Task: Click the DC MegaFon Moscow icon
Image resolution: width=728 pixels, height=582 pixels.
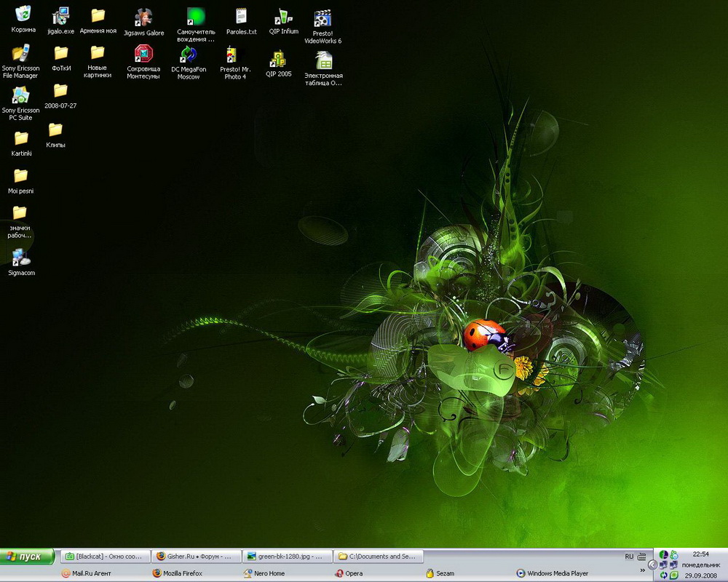Action: [189, 54]
